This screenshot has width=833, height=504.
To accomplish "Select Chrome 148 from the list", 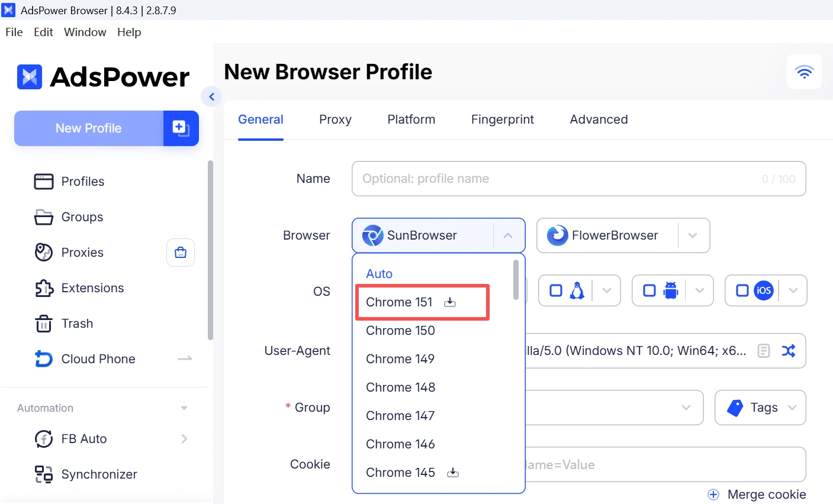I will click(400, 387).
